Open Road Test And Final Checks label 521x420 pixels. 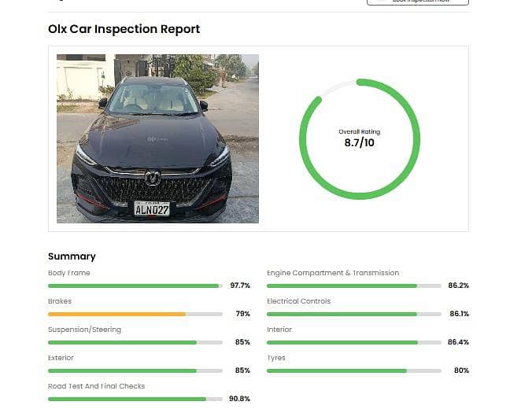(96, 386)
